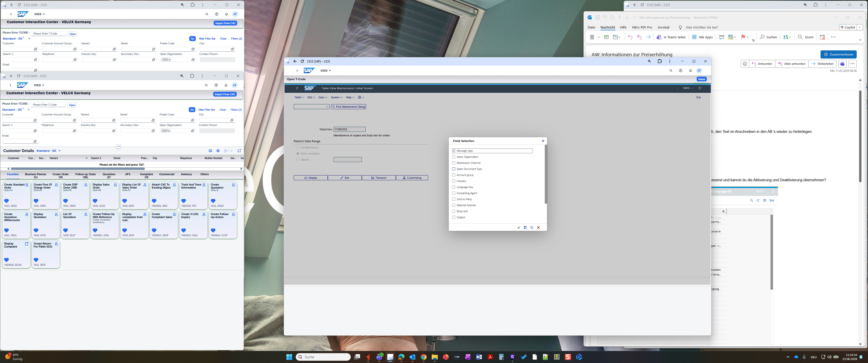Screen dimensions: 868x363
Task: Click the Display button in Table View Maintenance
Action: [x=310, y=178]
